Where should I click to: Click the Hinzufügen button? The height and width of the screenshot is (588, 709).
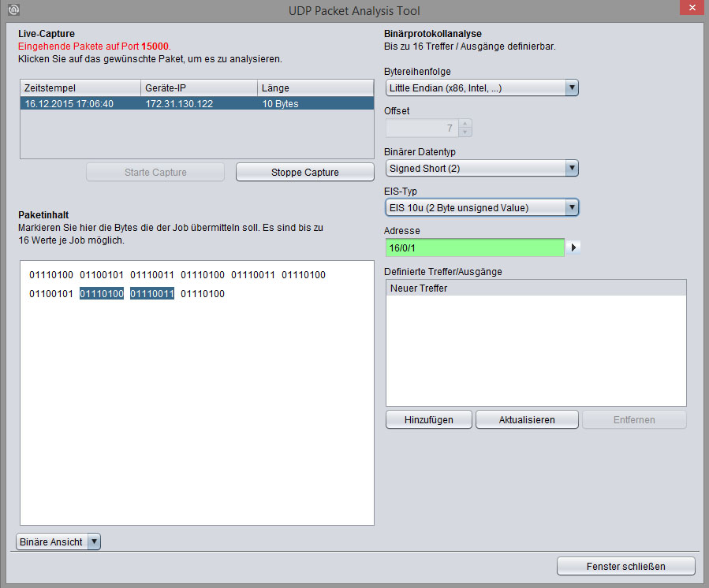(428, 419)
